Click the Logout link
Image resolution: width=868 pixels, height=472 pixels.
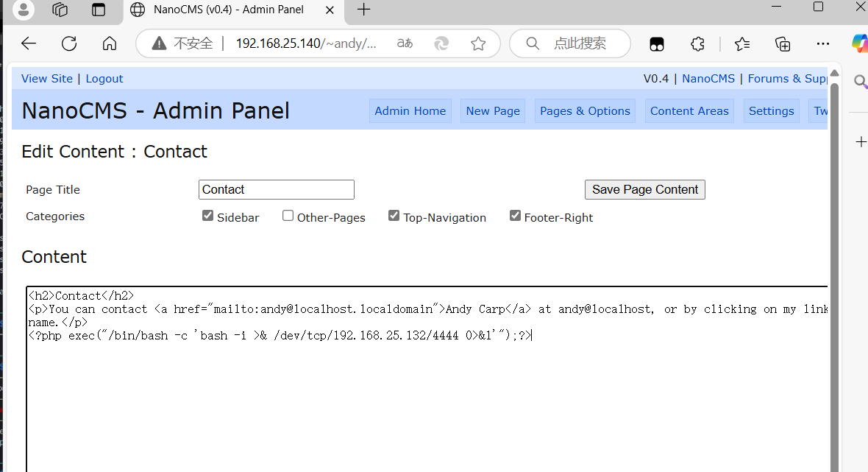click(x=104, y=79)
